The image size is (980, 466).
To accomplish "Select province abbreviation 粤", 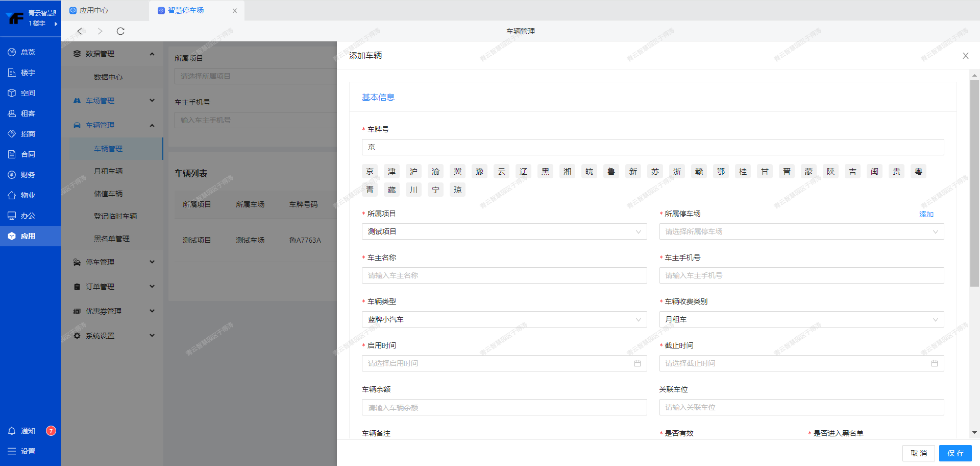I will point(918,172).
